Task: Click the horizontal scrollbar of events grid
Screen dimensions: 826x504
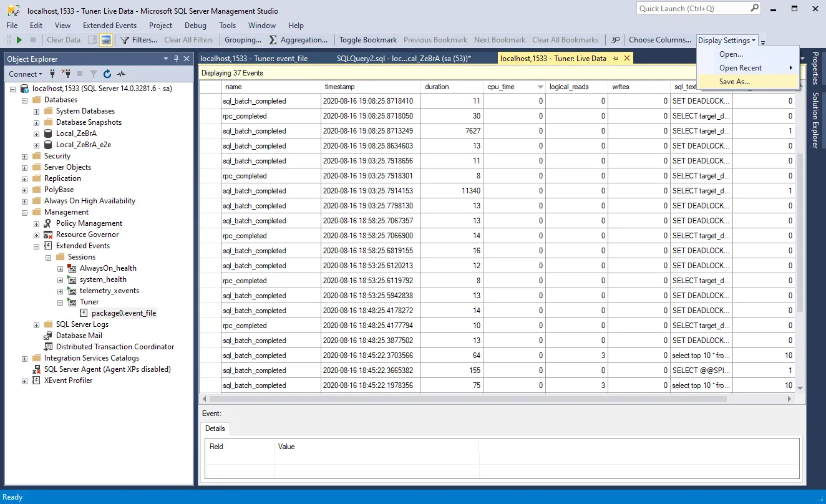Action: (x=468, y=399)
